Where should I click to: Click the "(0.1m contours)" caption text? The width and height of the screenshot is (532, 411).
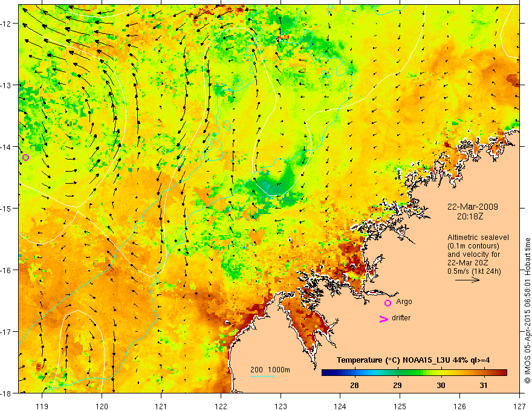473,246
